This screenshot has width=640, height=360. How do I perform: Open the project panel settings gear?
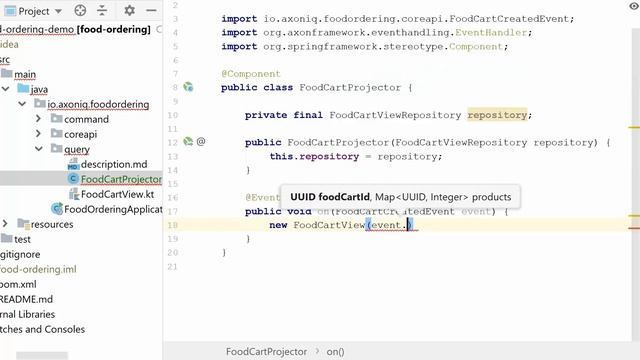coord(129,10)
